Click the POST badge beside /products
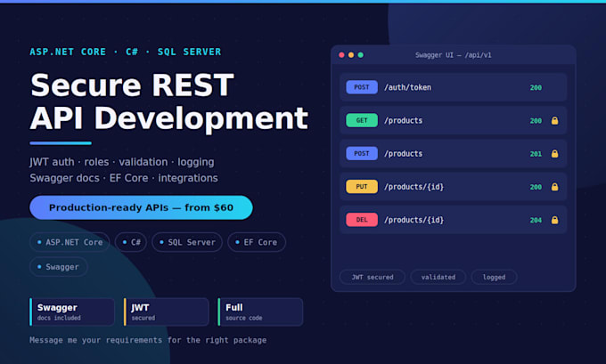 tap(362, 154)
